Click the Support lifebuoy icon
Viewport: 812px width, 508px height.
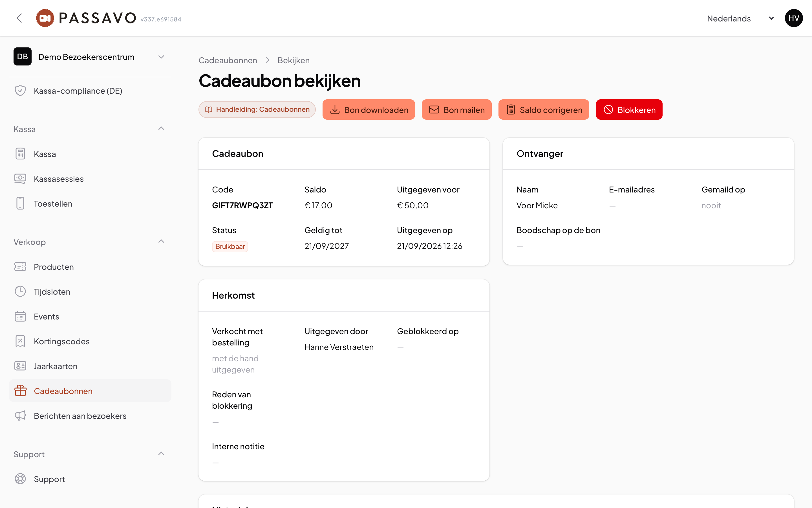20,479
